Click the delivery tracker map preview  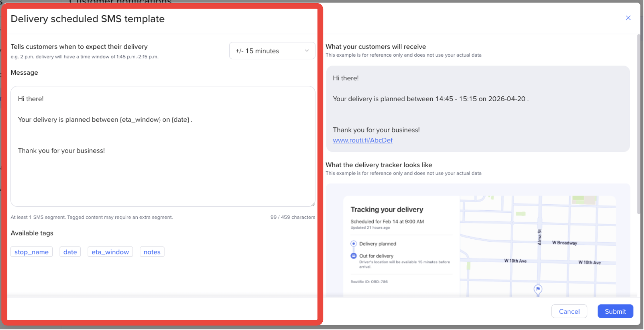(x=538, y=246)
